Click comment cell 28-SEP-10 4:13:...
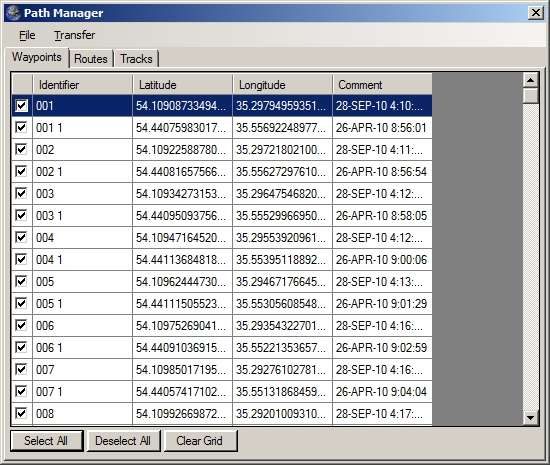This screenshot has width=550, height=465. [382, 281]
